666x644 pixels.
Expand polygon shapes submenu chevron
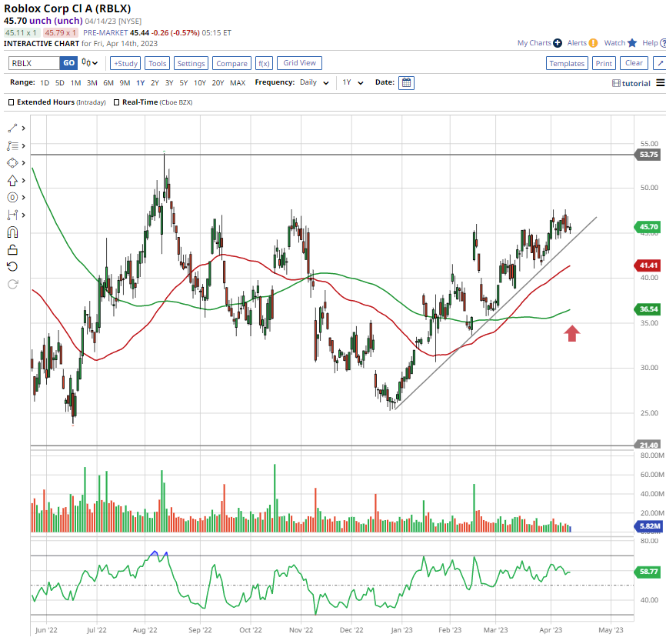click(x=23, y=163)
